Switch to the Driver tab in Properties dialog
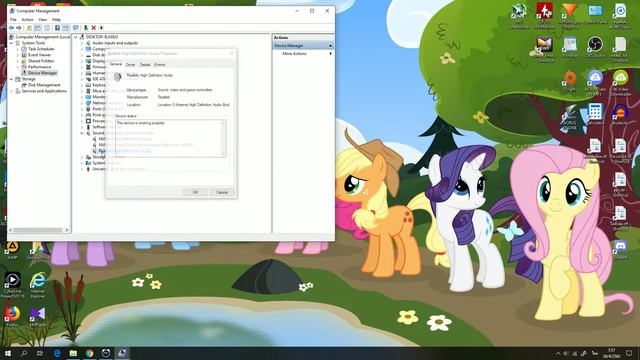The height and width of the screenshot is (360, 640). click(x=130, y=64)
